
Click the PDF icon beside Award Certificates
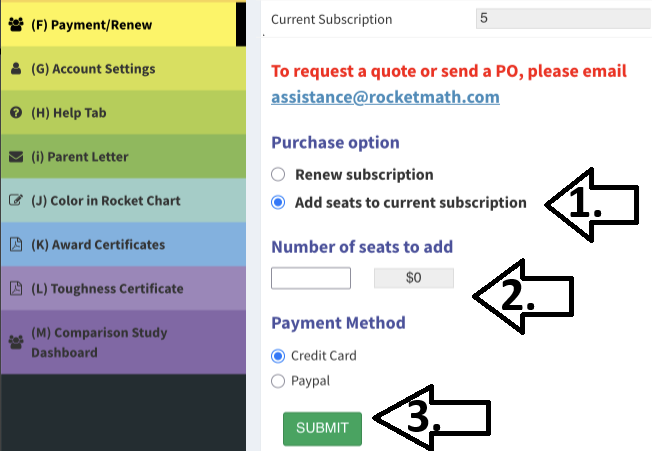click(x=15, y=245)
